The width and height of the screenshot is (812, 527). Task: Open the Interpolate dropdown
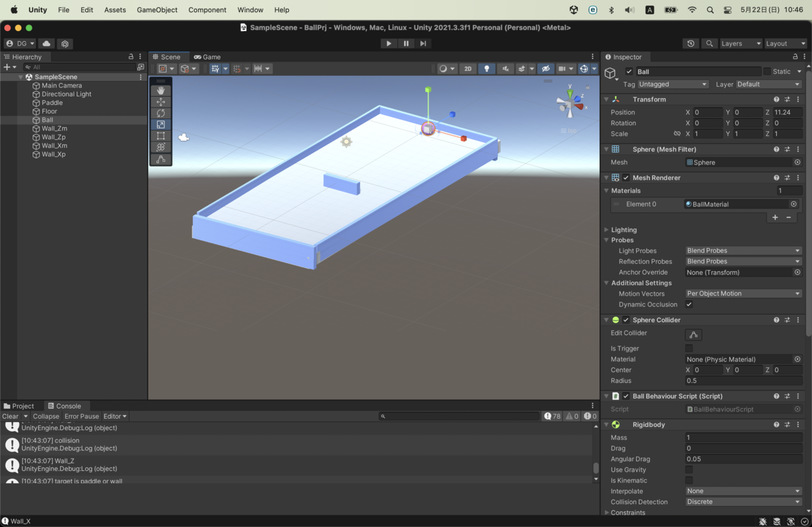(744, 491)
